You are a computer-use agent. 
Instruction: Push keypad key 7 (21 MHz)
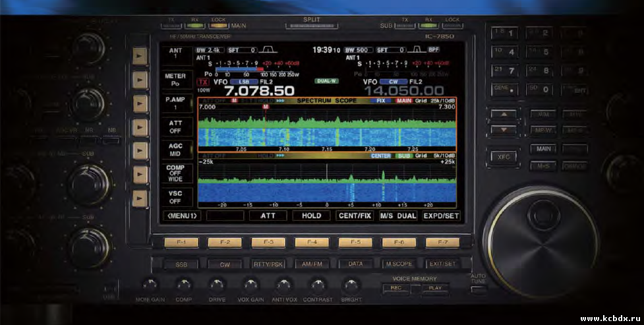(x=505, y=71)
